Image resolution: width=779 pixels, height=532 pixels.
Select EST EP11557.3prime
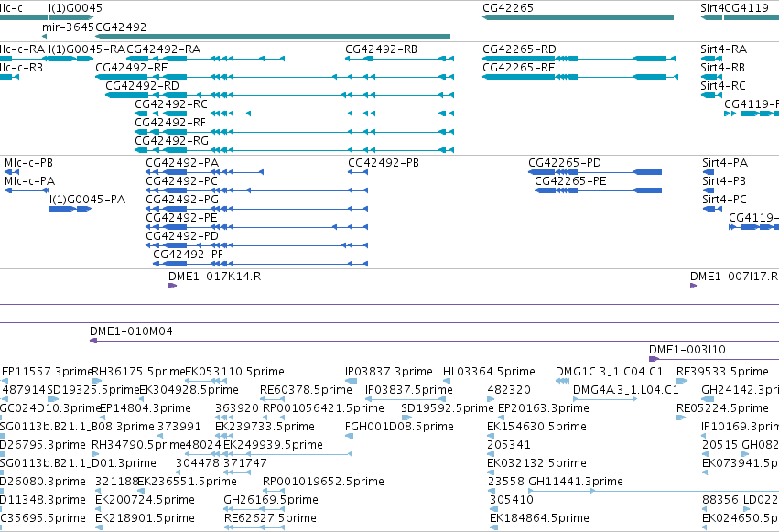pos(5,381)
